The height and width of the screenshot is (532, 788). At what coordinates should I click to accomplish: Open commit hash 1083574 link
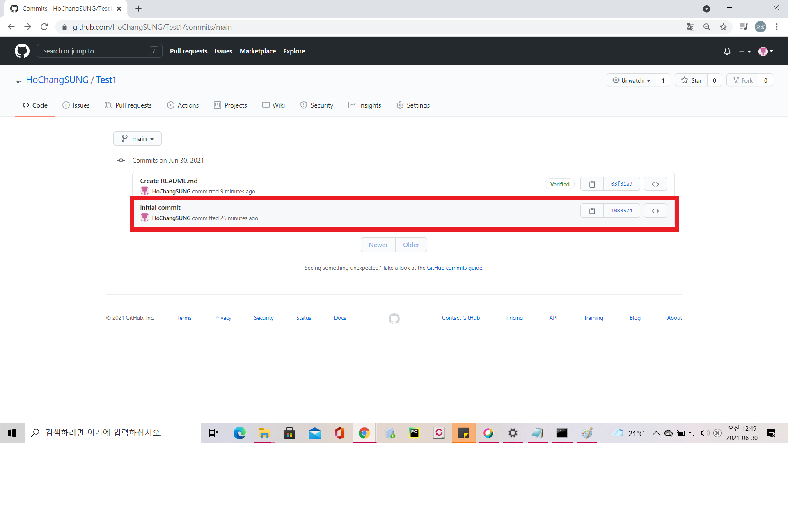pyautogui.click(x=621, y=211)
